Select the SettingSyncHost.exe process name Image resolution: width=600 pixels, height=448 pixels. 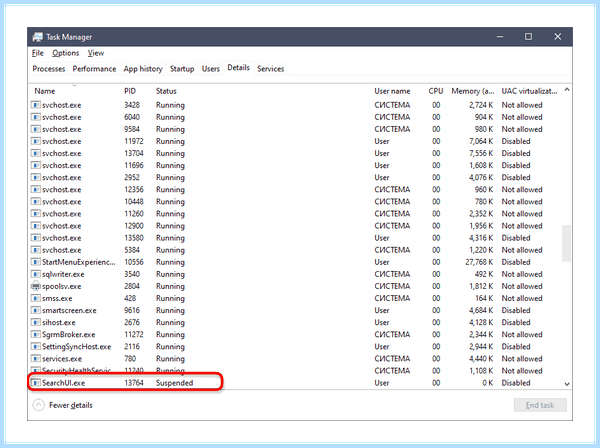pos(77,347)
